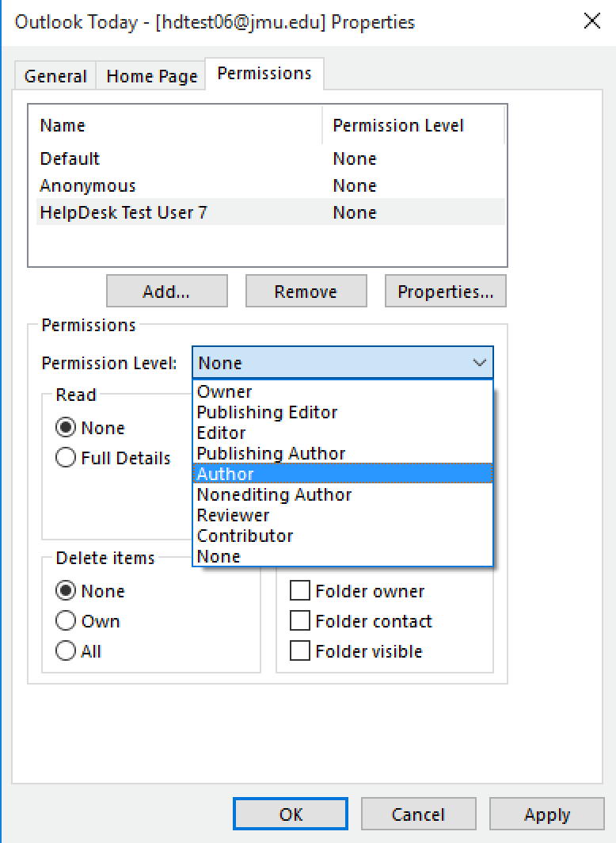Set Delete items to All
The image size is (616, 843).
[67, 651]
